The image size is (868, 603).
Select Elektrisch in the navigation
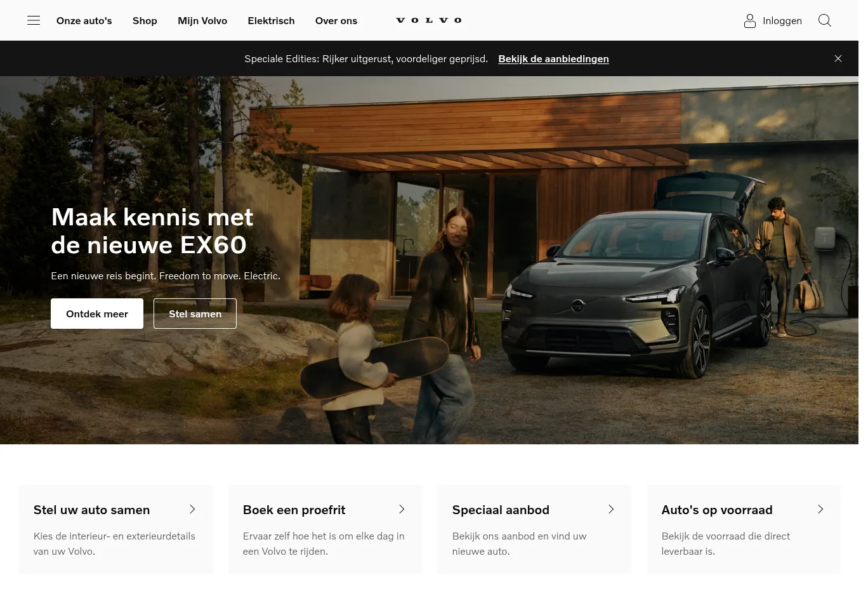tap(271, 20)
